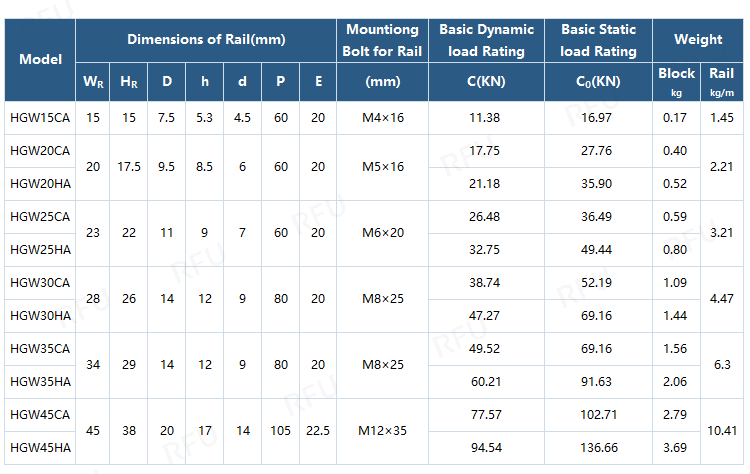Select the HGW25CA model cell

coord(40,217)
